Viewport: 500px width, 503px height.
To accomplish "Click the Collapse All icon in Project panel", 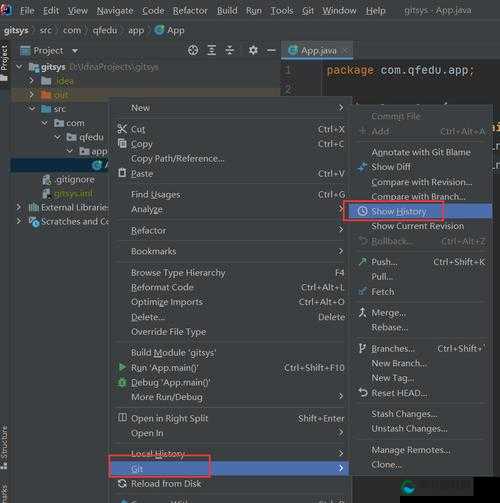I will (x=230, y=50).
